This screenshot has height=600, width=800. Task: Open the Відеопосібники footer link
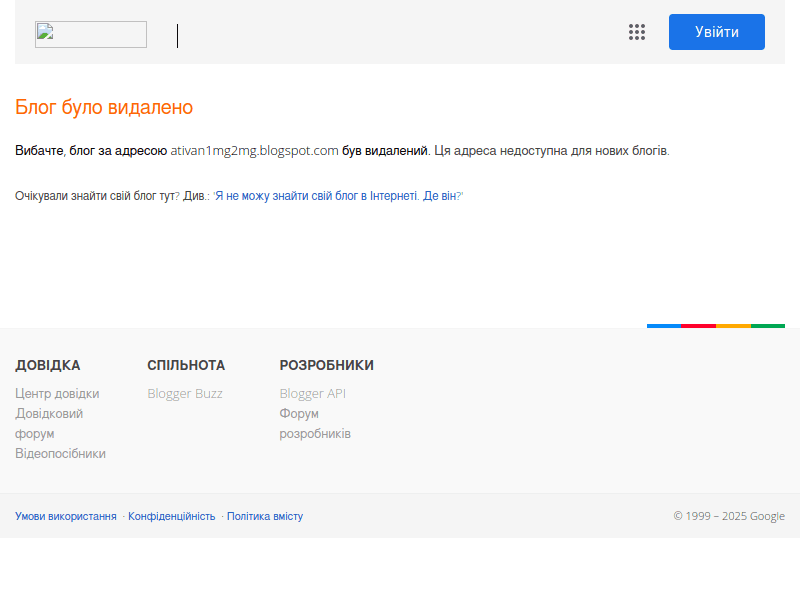coord(60,453)
